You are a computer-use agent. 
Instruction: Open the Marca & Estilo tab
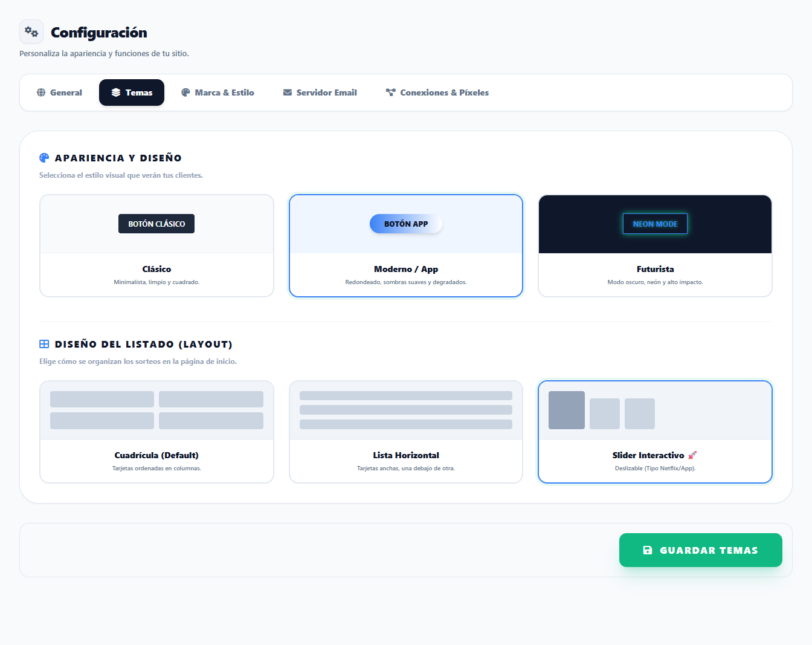click(x=217, y=92)
